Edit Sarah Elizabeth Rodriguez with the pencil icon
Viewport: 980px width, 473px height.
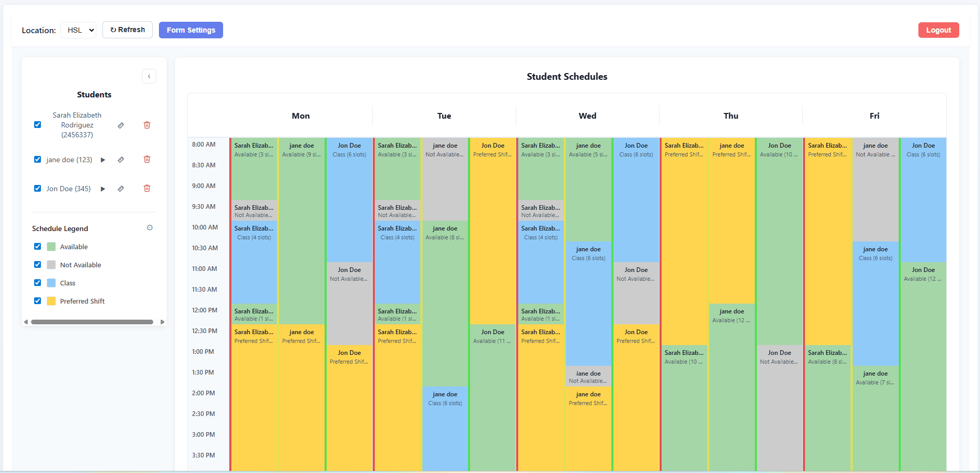tap(121, 125)
